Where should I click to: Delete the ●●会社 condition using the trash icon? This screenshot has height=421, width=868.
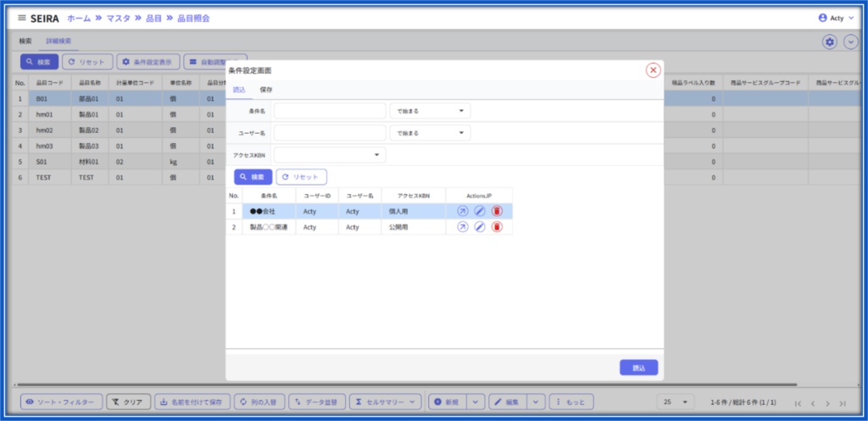[x=497, y=211]
